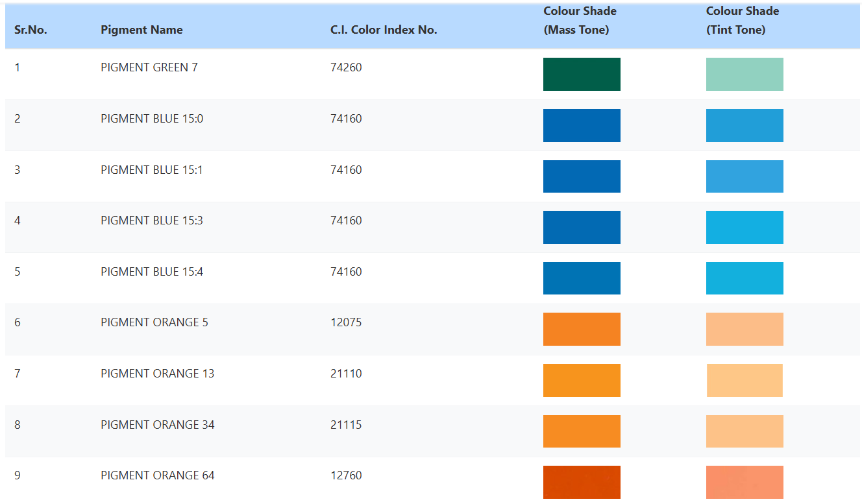Click the Colour Shade (Mass Tone) header
This screenshot has width=862, height=504.
click(x=580, y=20)
